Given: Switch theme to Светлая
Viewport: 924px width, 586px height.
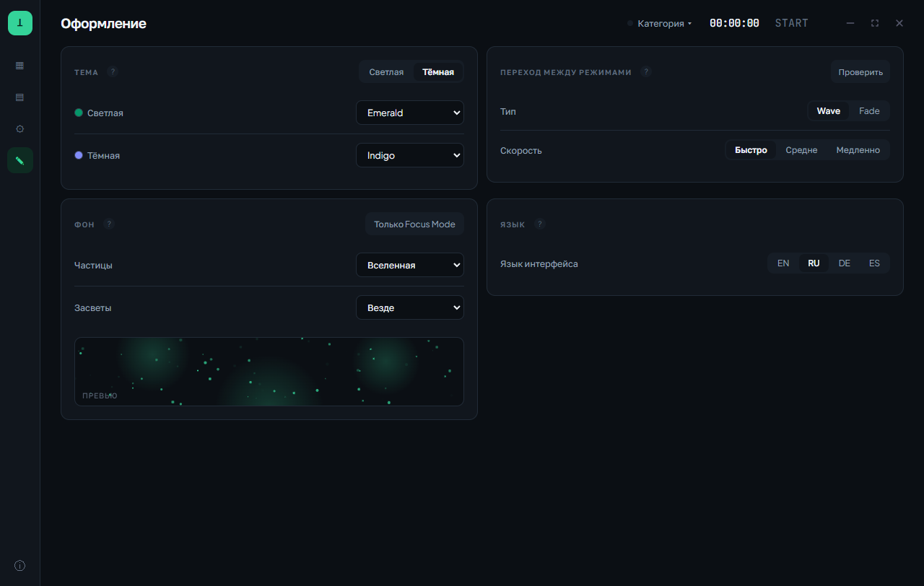Looking at the screenshot, I should click(x=386, y=72).
